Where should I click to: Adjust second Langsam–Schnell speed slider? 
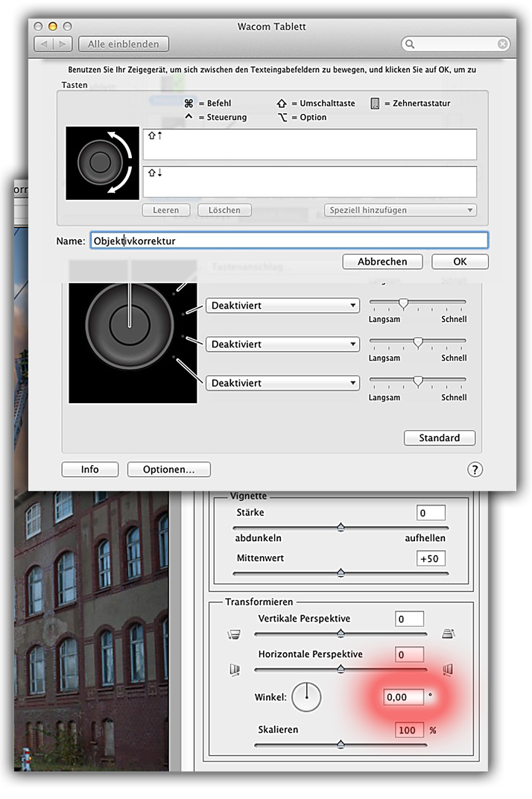418,342
